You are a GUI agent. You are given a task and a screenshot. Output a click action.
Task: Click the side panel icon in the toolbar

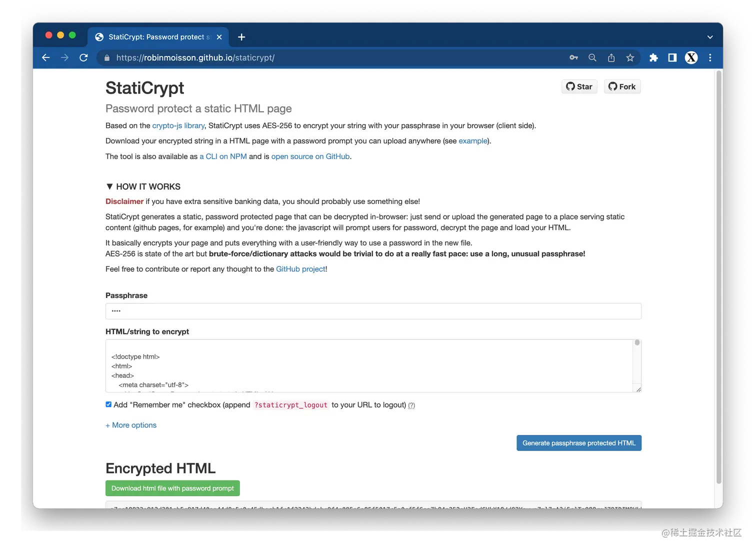tap(672, 57)
